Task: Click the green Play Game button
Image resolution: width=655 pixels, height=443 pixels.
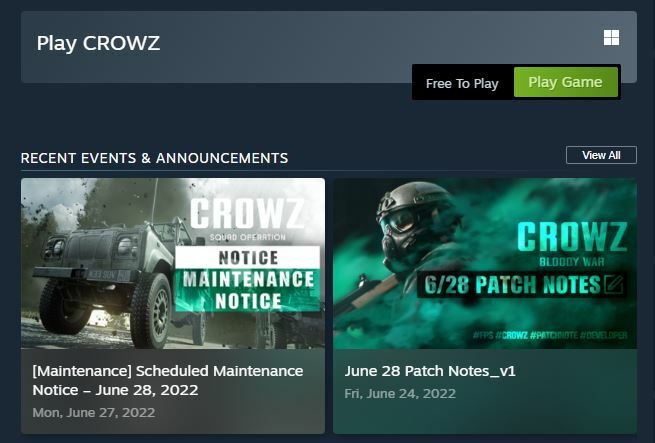Action: pos(566,82)
